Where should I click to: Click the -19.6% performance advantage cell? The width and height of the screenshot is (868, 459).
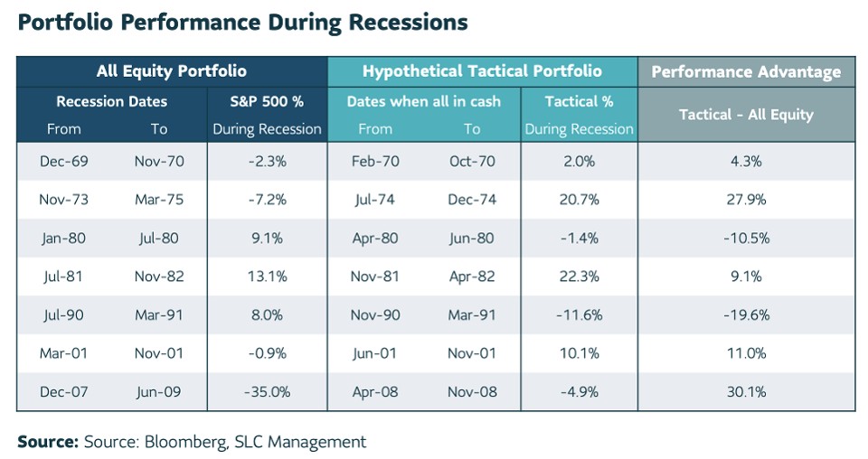(x=746, y=315)
